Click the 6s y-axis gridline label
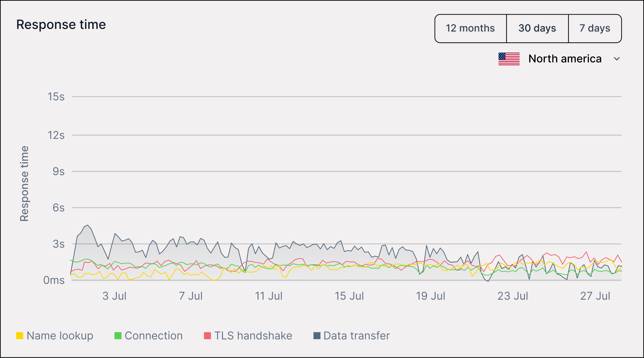 tap(58, 208)
